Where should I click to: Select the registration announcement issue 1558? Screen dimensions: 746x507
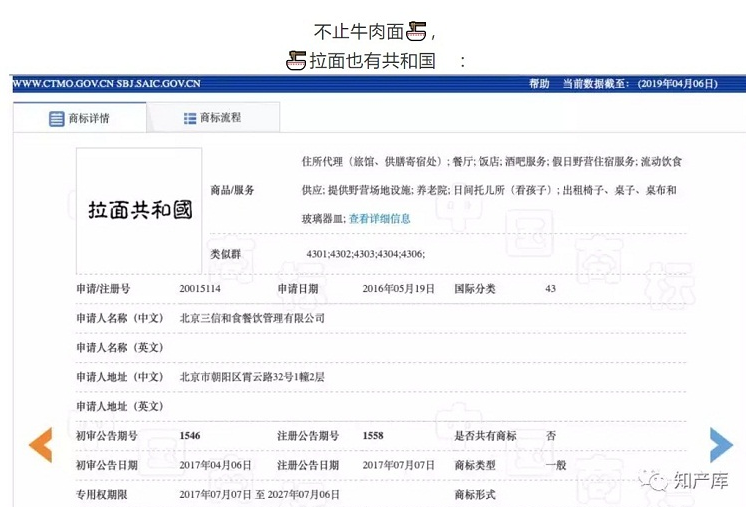tap(372, 436)
